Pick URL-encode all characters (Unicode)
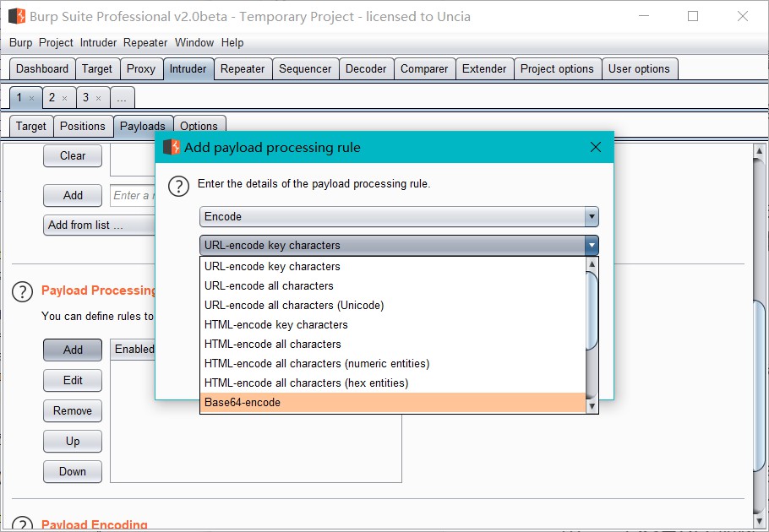Viewport: 769px width, 532px height. (x=393, y=305)
